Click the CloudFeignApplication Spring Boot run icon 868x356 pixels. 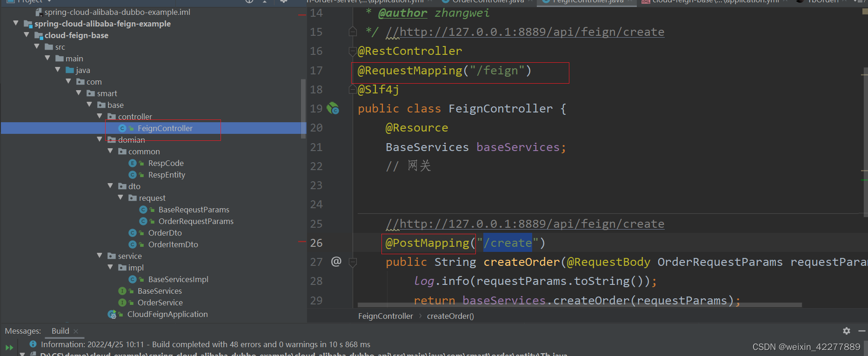click(112, 315)
